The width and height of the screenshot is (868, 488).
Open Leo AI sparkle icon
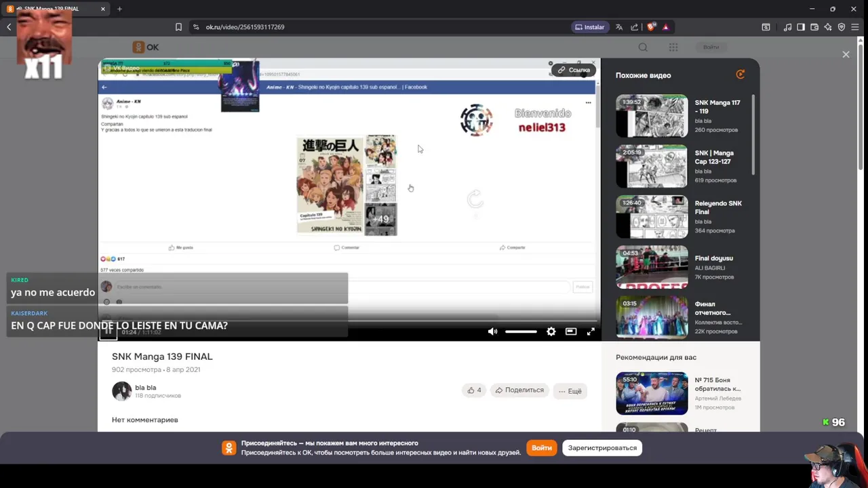tap(828, 27)
